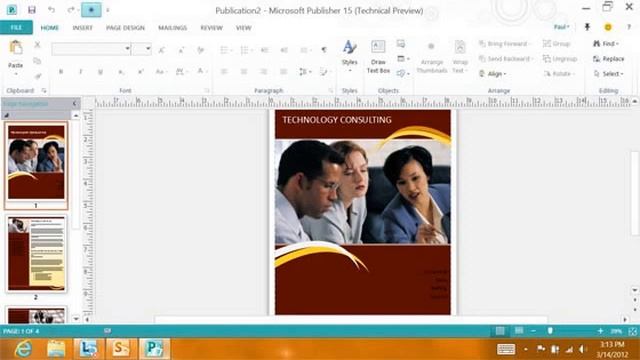Click the insert Picture icon in Objects
Viewport: 640px width, 360px height.
(x=401, y=44)
